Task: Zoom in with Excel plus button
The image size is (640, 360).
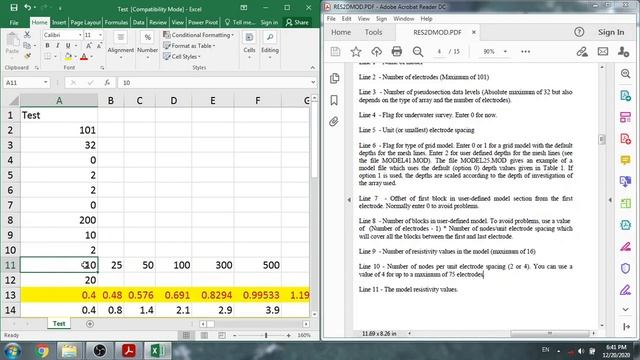Action: point(289,335)
